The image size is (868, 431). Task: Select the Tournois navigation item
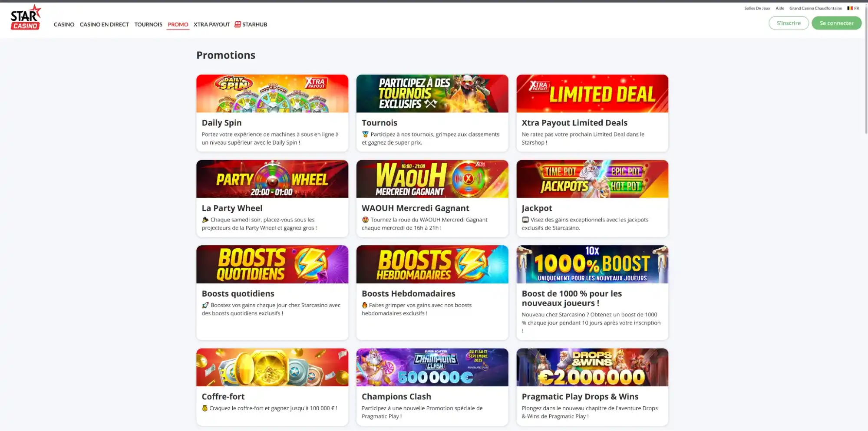point(148,24)
